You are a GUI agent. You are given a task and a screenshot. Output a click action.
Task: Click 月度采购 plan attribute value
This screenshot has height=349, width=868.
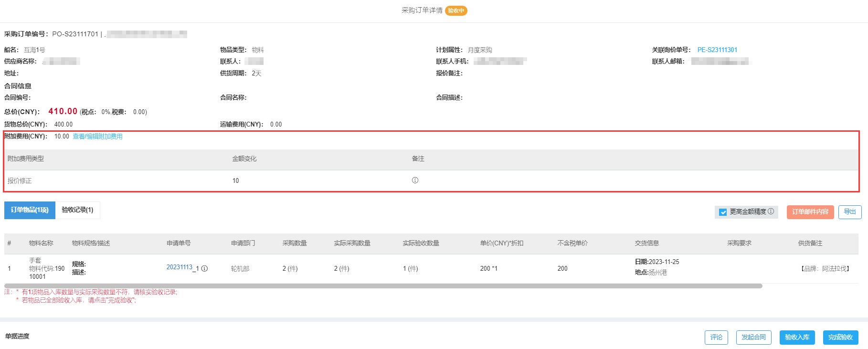point(480,50)
